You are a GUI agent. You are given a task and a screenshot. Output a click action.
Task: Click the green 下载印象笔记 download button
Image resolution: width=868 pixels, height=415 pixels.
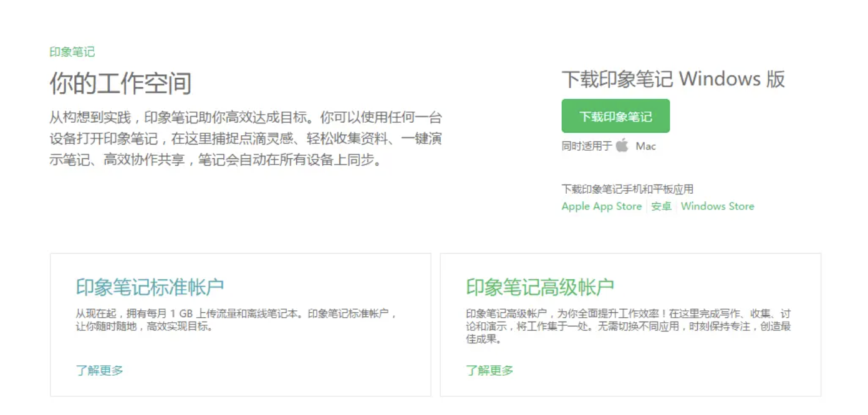click(x=615, y=116)
